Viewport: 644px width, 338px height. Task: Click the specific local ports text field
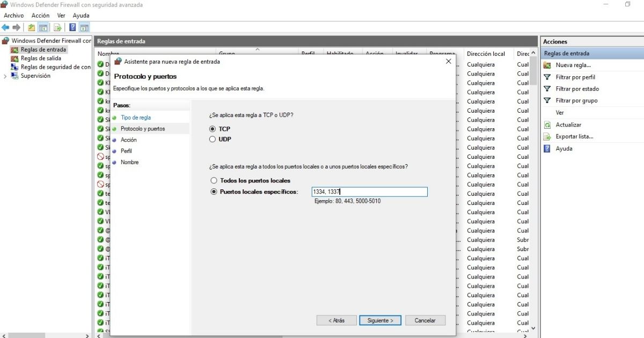coord(369,192)
